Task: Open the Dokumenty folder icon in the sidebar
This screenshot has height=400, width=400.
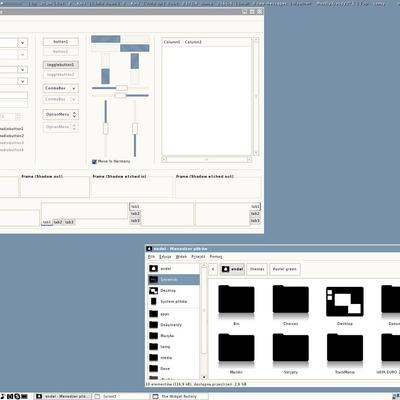Action: point(154,325)
